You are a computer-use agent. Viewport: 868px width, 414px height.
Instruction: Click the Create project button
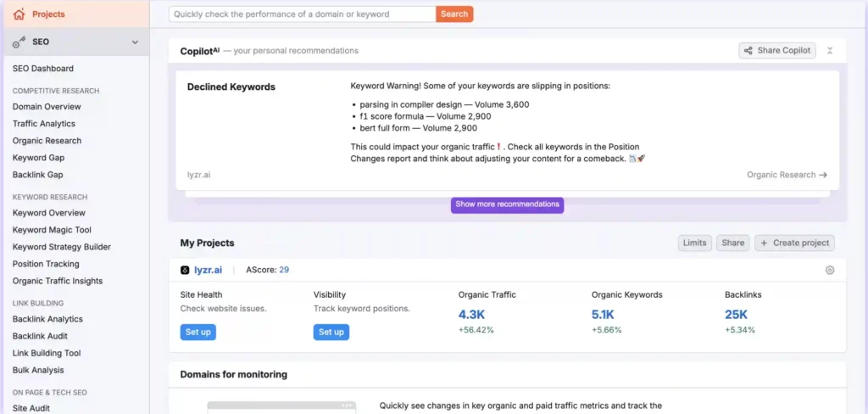[x=794, y=243]
